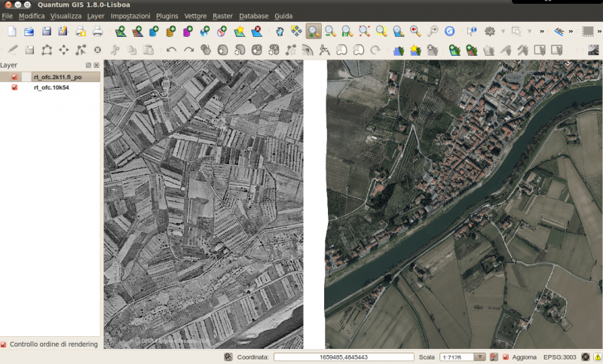The image size is (603, 364).
Task: Toggle Controllo ordine di rendering checkbox
Action: pyautogui.click(x=4, y=344)
